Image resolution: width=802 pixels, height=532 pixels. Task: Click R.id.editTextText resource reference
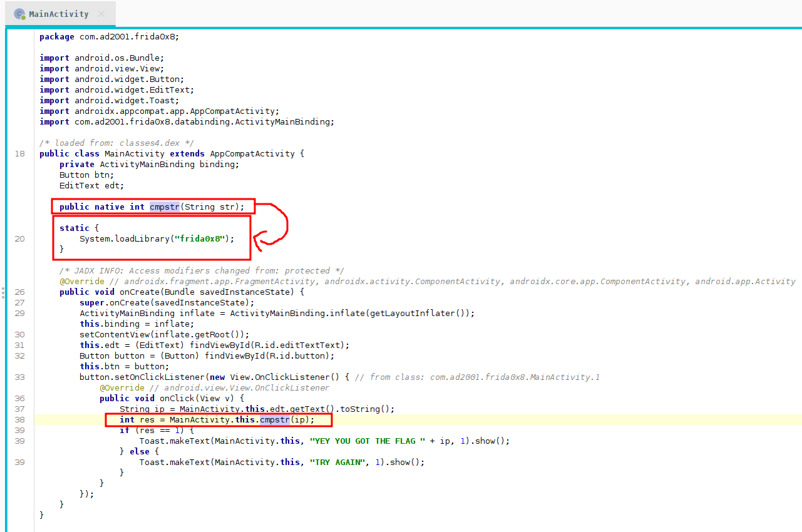[306, 345]
